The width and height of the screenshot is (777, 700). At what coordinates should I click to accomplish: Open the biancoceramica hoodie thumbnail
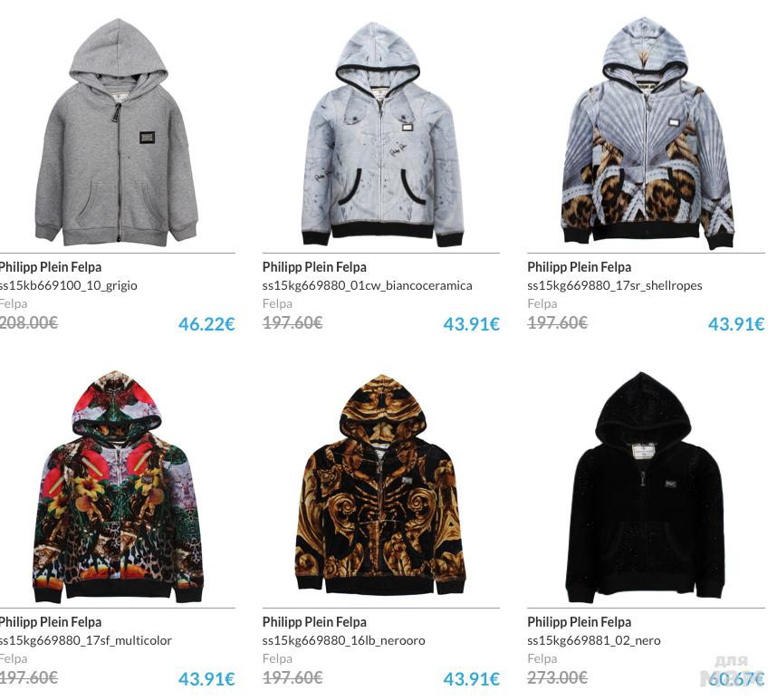pos(382,134)
